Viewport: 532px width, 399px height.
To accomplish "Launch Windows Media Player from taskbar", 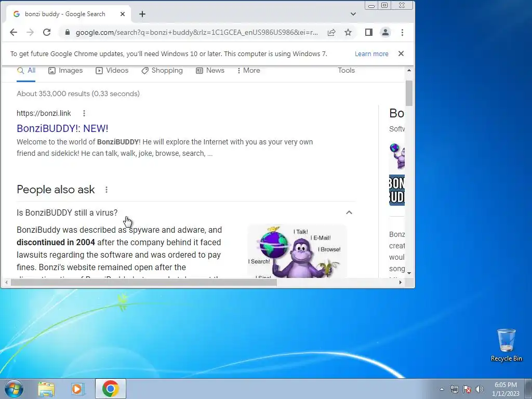I will click(78, 389).
